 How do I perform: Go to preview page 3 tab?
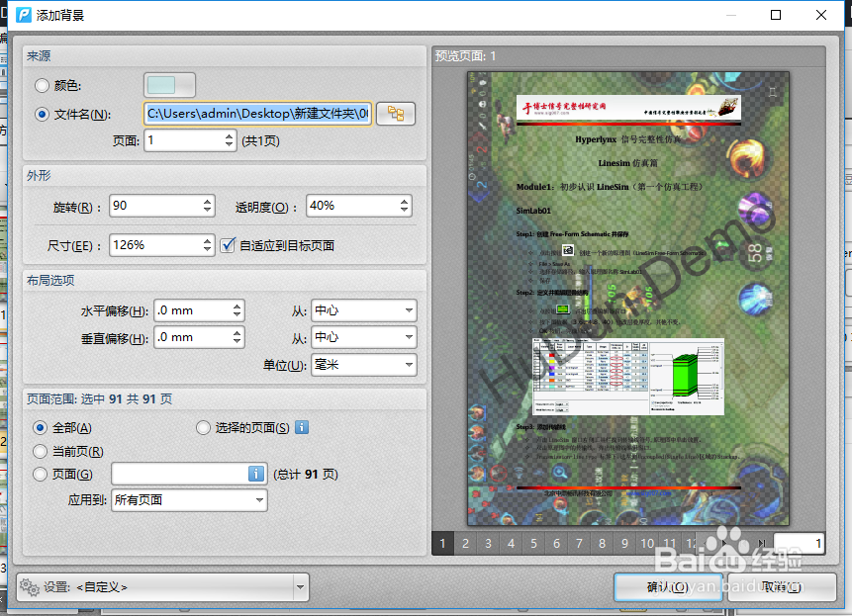pos(489,543)
